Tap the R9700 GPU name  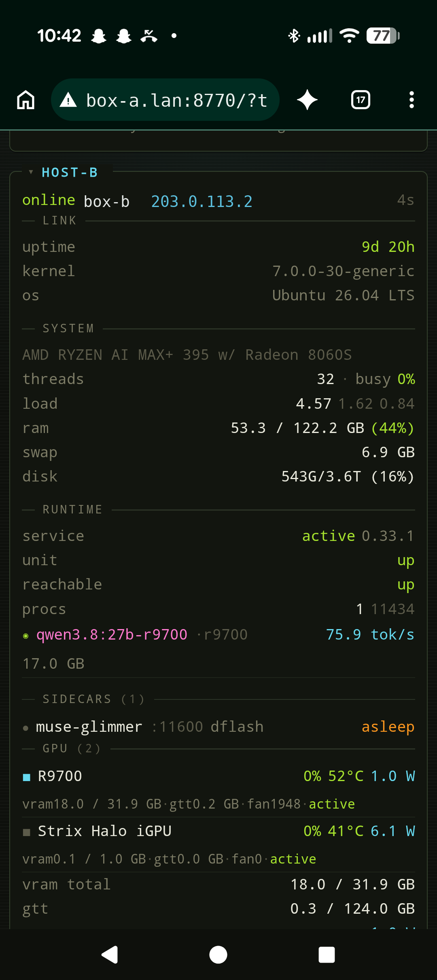[x=60, y=776]
